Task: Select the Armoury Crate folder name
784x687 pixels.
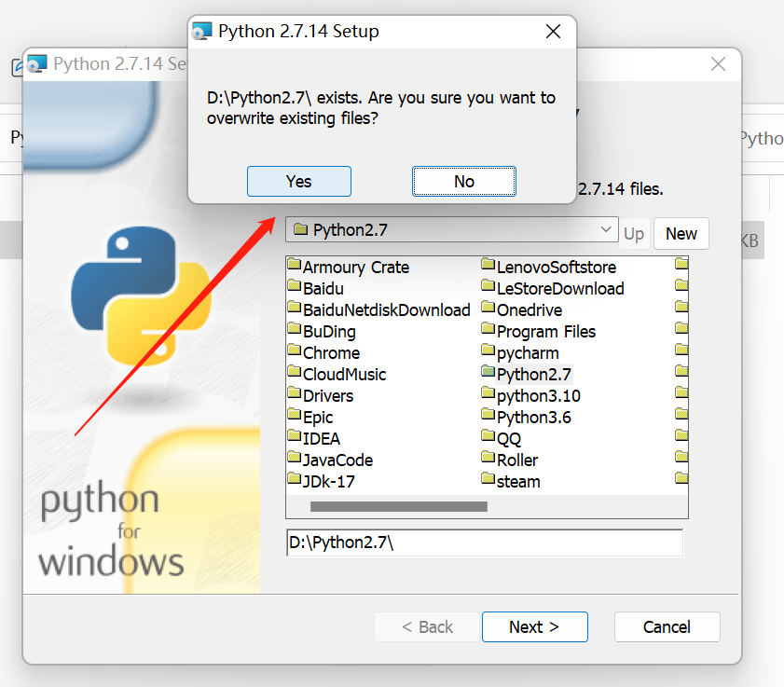Action: [x=356, y=268]
